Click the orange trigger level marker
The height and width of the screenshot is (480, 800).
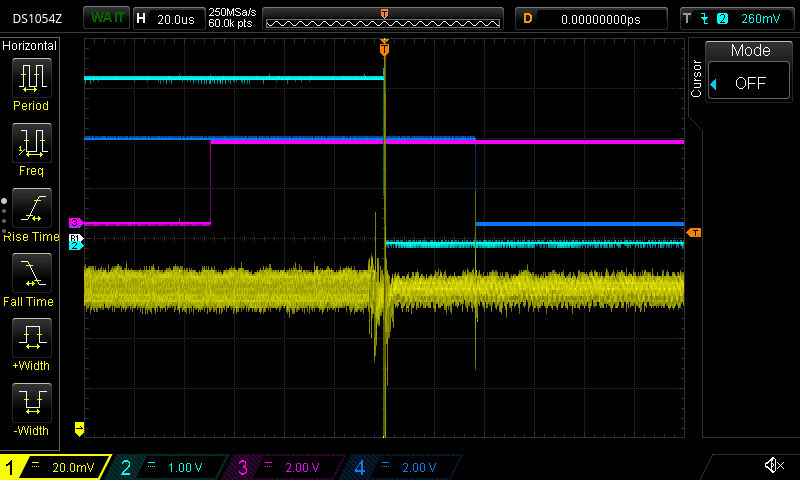694,233
